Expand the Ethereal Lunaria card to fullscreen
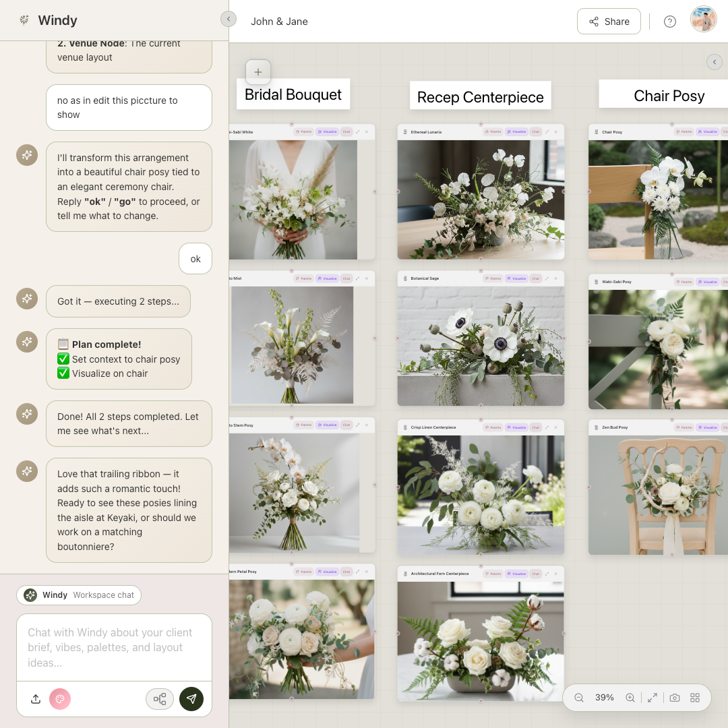The image size is (728, 728). click(547, 132)
